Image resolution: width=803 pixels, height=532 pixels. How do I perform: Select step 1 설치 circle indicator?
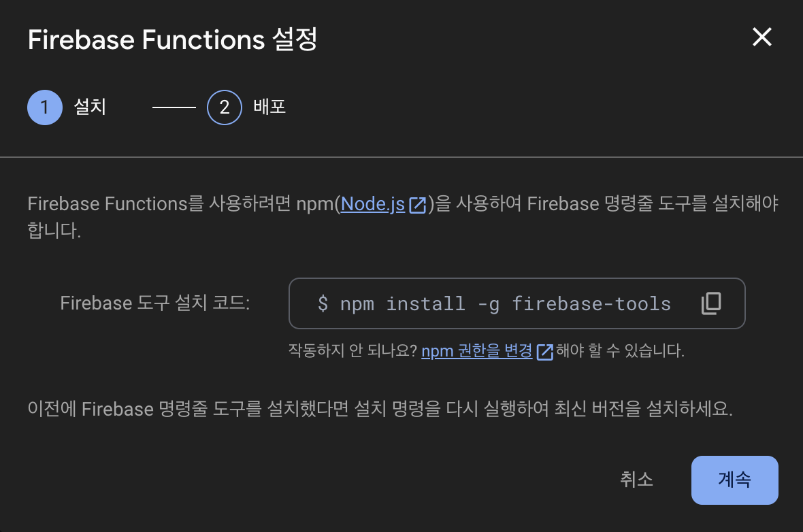point(44,107)
